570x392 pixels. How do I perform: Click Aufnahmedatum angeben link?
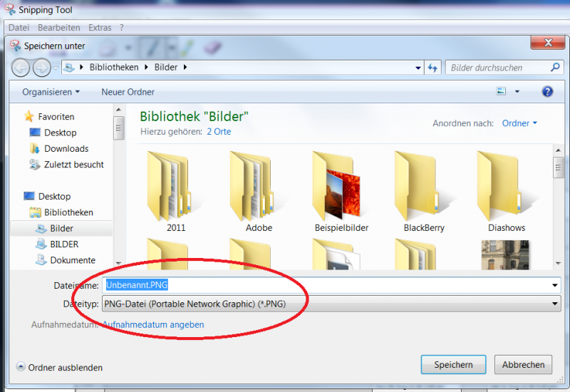coord(153,325)
